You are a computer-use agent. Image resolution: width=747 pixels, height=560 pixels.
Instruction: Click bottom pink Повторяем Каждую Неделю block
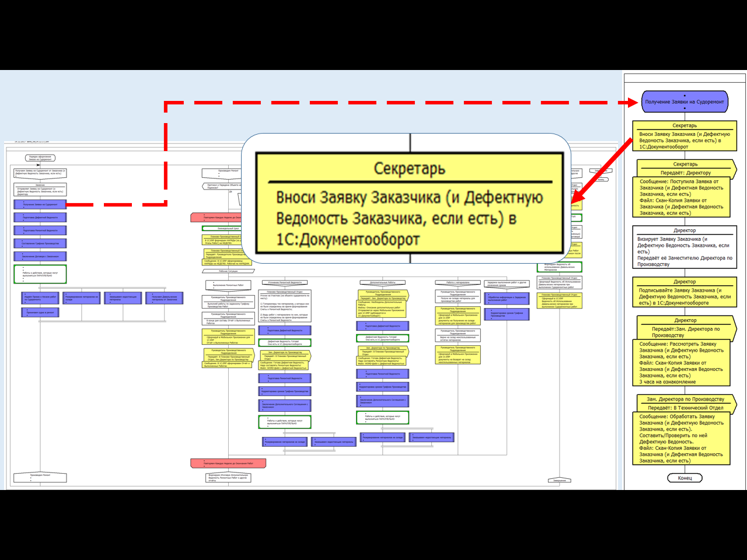tap(228, 463)
